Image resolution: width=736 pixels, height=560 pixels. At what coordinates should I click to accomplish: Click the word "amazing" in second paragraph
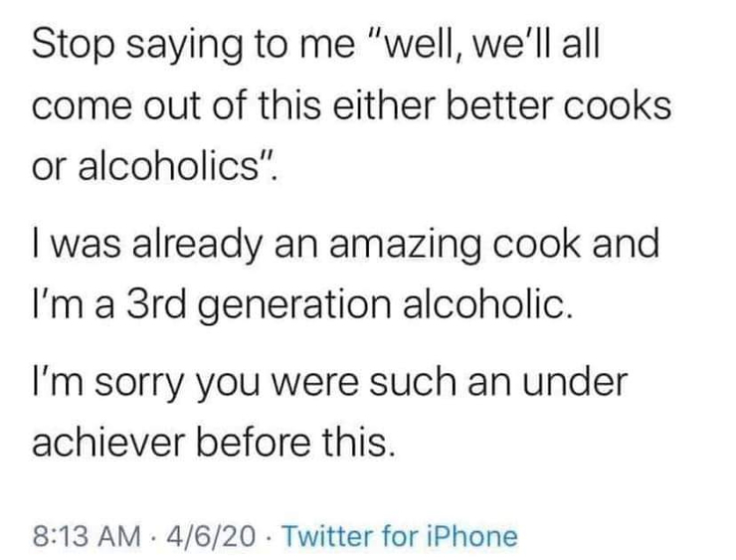pos(405,245)
